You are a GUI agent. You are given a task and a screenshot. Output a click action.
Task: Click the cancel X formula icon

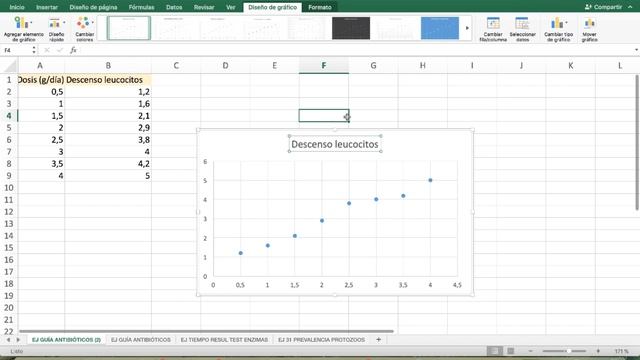47,50
